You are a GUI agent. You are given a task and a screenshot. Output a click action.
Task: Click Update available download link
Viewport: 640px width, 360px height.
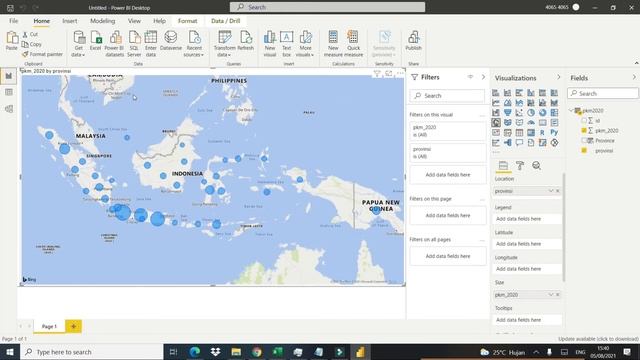(598, 339)
